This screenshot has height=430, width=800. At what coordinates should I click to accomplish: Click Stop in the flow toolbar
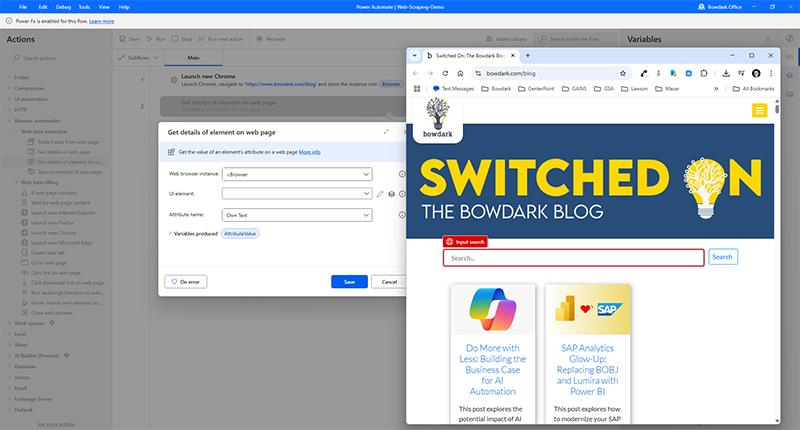[x=182, y=39]
